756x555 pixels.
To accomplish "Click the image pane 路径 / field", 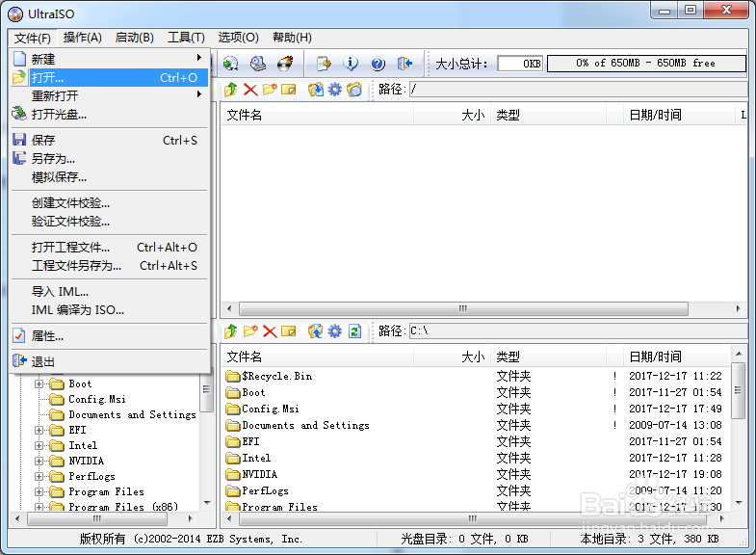I will tap(578, 90).
